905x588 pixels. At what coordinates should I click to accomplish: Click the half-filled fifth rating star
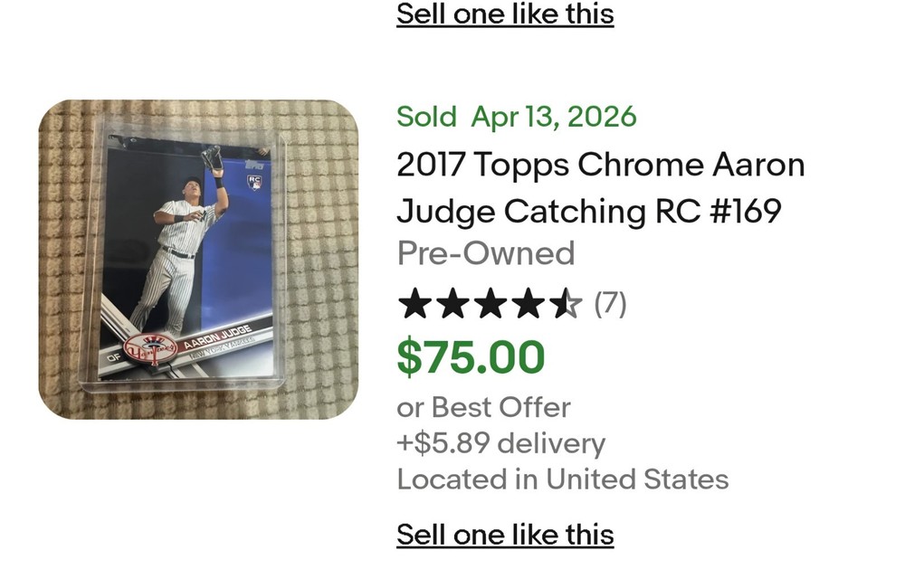pos(565,305)
